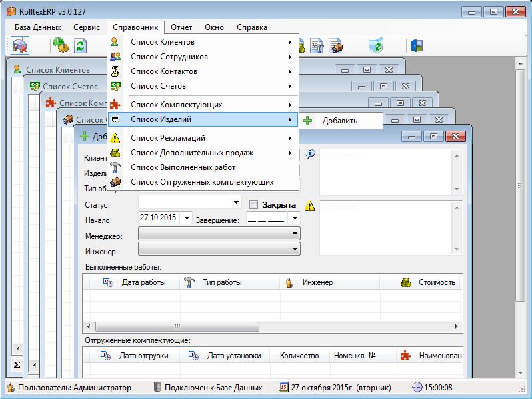532x399 pixels.
Task: Sort by the Стоимость column header
Action: [421, 282]
